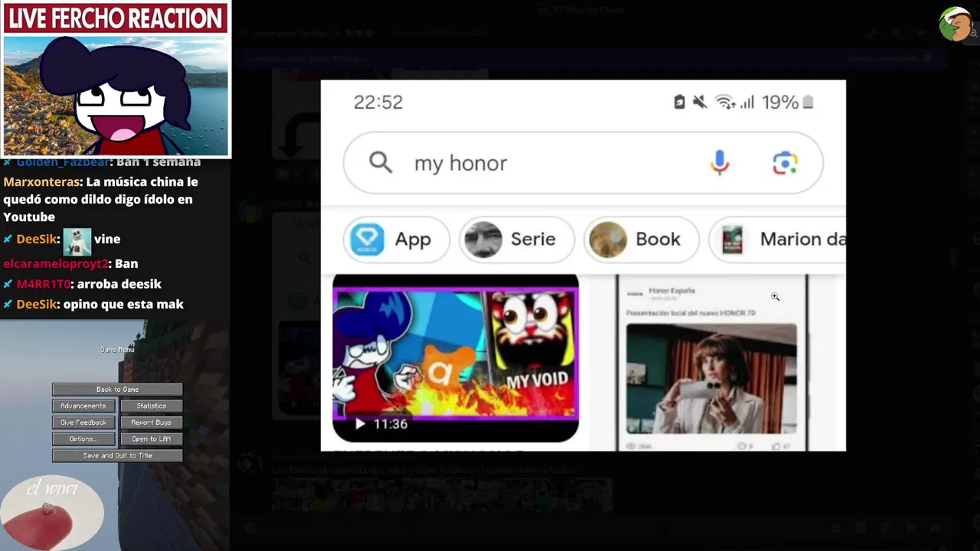Open the Honor España post image
The width and height of the screenshot is (980, 551).
(711, 379)
